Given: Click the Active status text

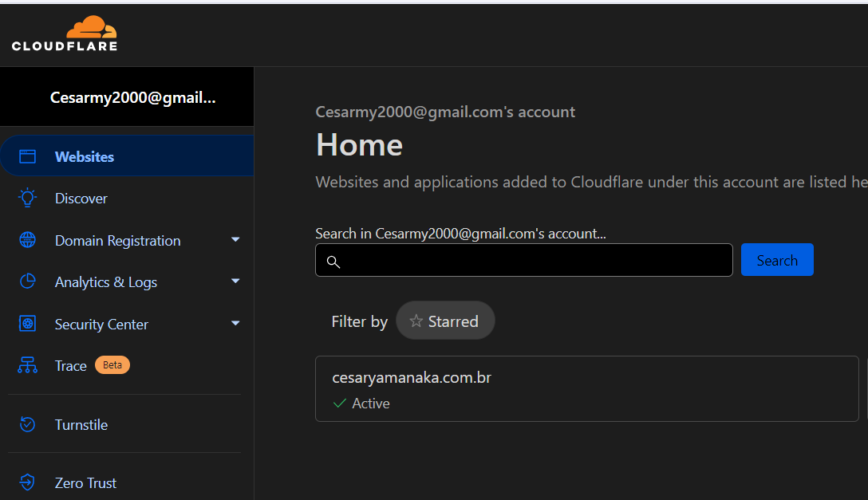Looking at the screenshot, I should point(371,404).
